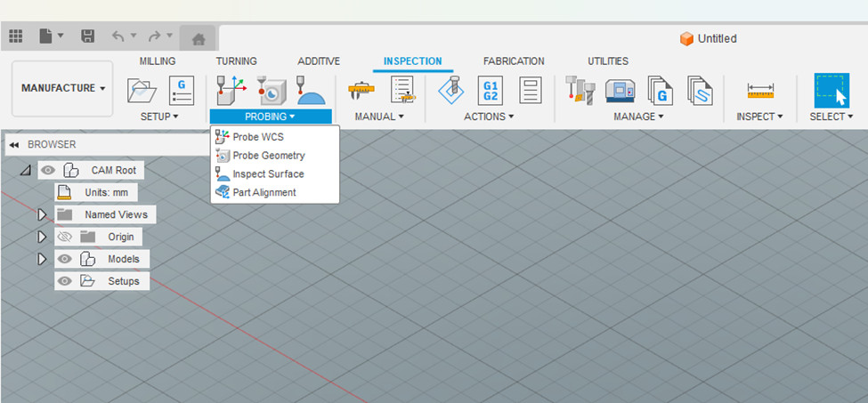This screenshot has width=868, height=403.
Task: Click the Setup Sheet icon in Actions
Action: (x=531, y=90)
